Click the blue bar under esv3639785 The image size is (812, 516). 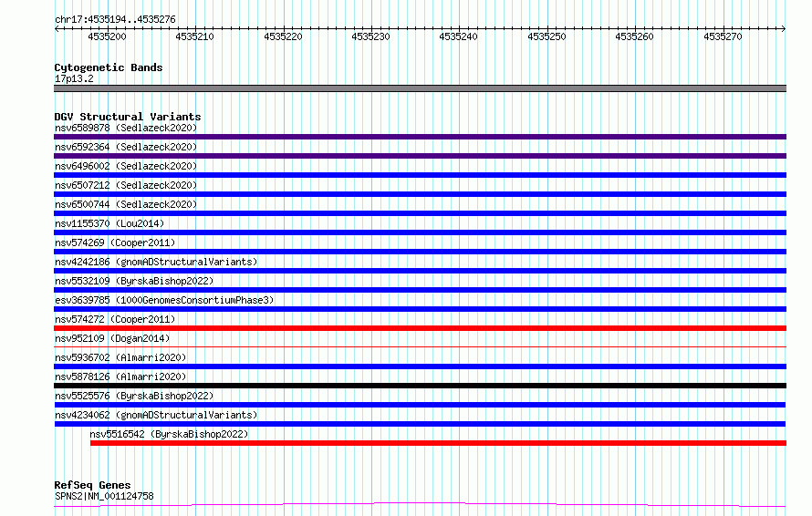click(x=420, y=309)
